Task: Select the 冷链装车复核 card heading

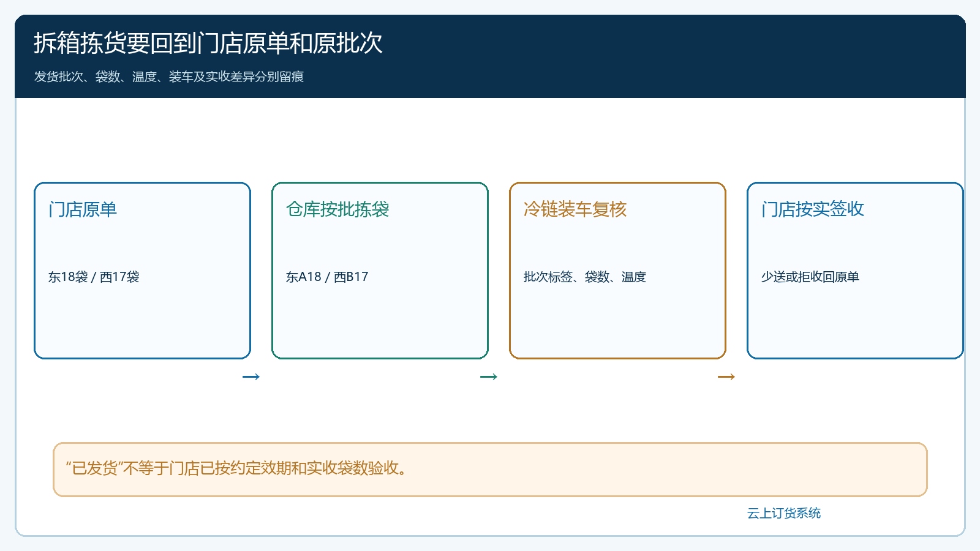Action: [575, 209]
